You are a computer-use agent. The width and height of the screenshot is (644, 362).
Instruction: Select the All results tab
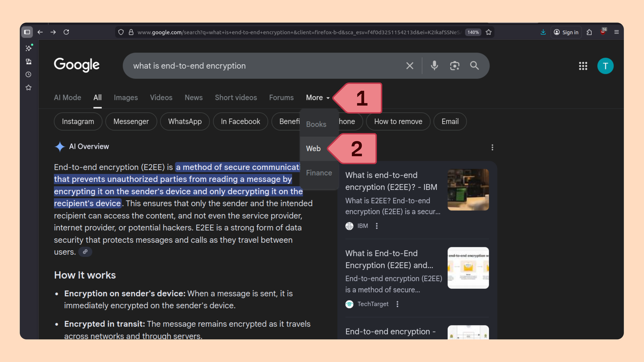point(97,98)
